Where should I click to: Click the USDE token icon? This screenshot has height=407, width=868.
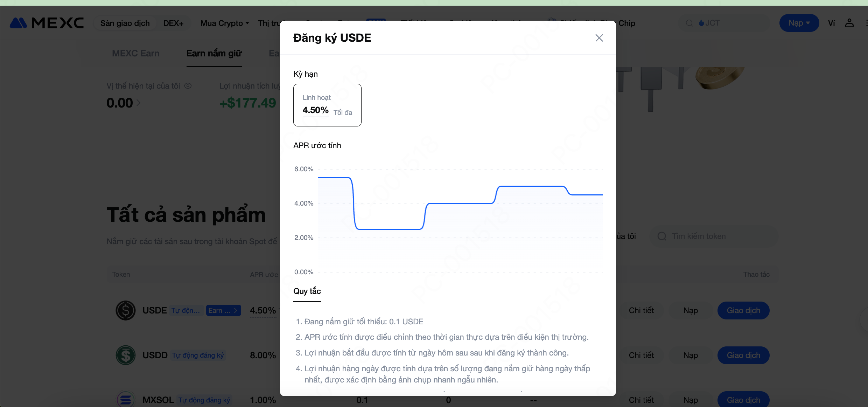pyautogui.click(x=125, y=310)
